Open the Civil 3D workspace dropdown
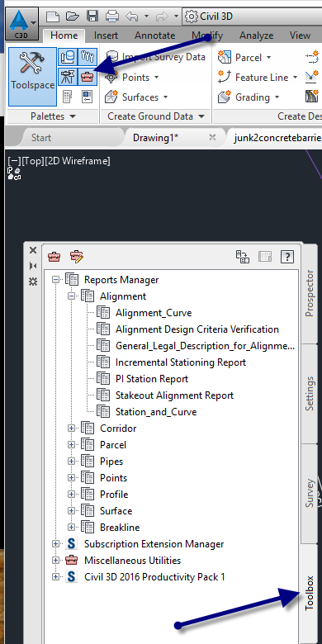Viewport: 322px width, 644px height. coord(252,17)
